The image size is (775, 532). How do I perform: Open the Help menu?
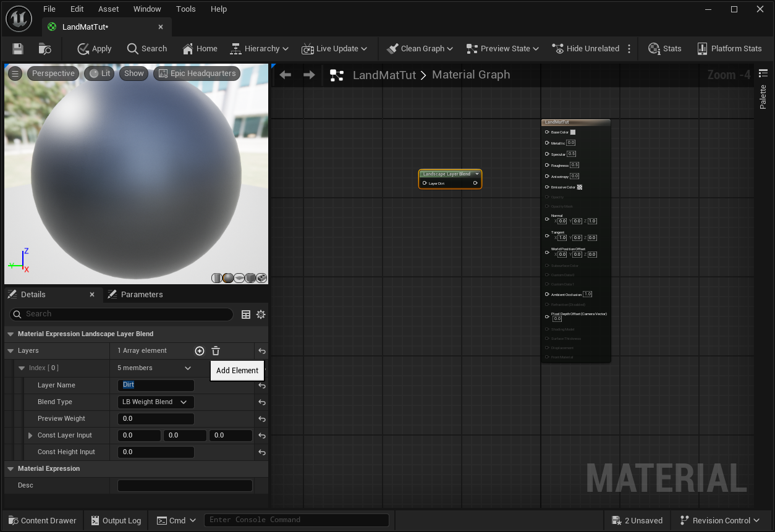pyautogui.click(x=219, y=9)
